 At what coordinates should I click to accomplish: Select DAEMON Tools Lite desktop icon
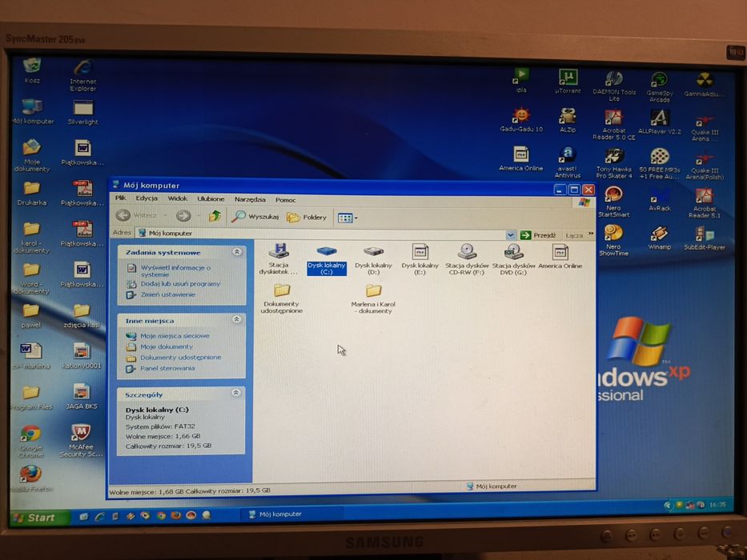point(614,86)
